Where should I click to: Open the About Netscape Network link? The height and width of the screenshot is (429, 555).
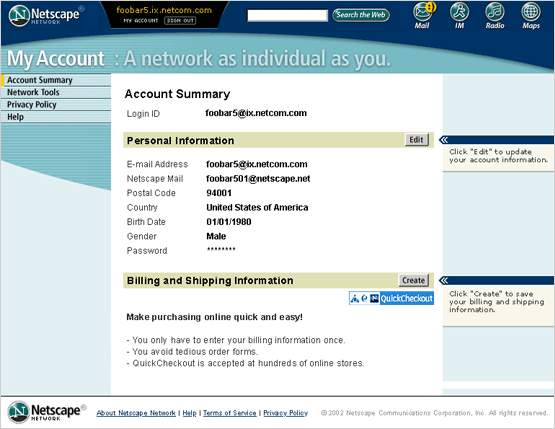point(136,413)
